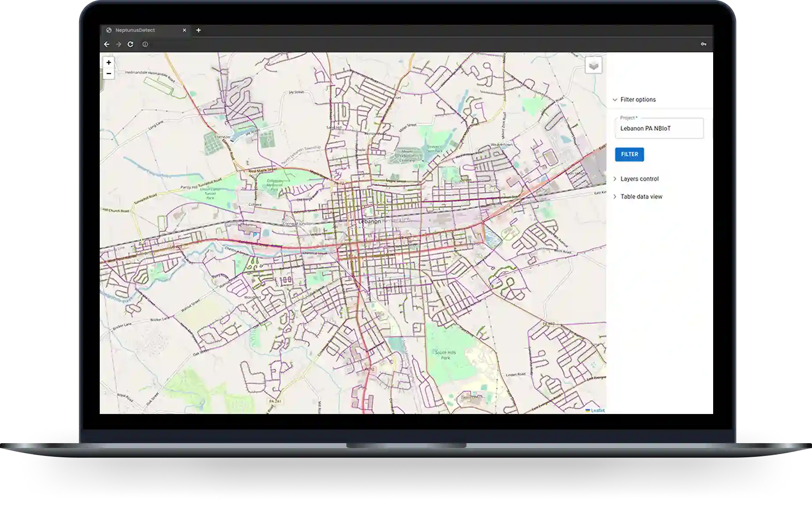Viewport: 812px width, 512px height.
Task: Expand the Table data view section
Action: (x=641, y=196)
